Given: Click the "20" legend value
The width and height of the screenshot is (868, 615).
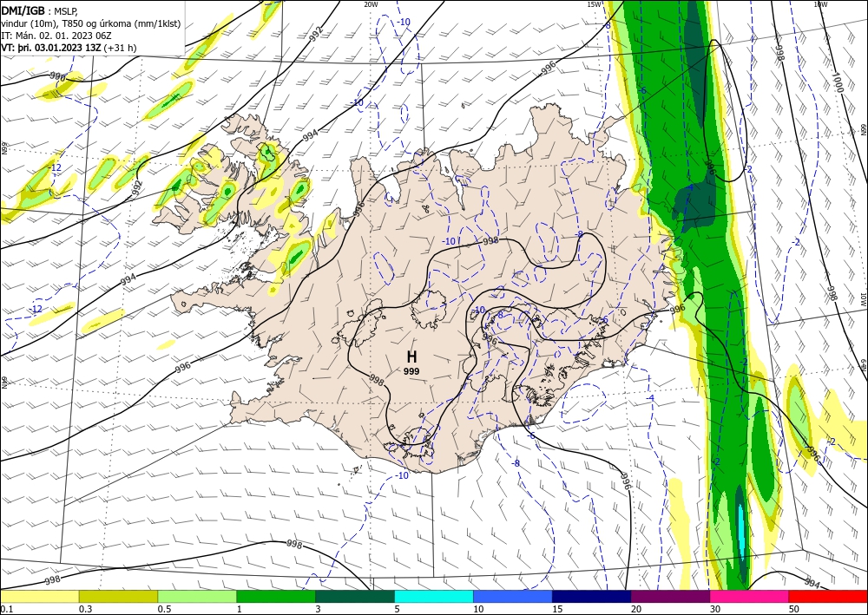Looking at the screenshot, I should 636,609.
